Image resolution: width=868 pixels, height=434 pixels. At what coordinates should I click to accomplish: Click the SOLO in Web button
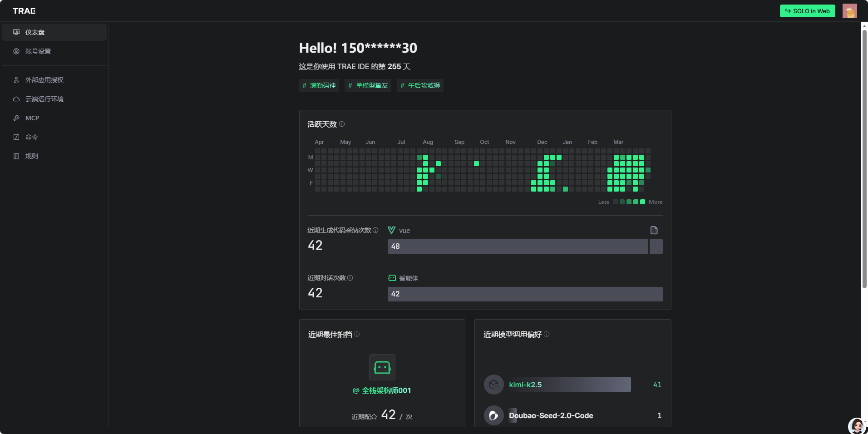(x=807, y=11)
